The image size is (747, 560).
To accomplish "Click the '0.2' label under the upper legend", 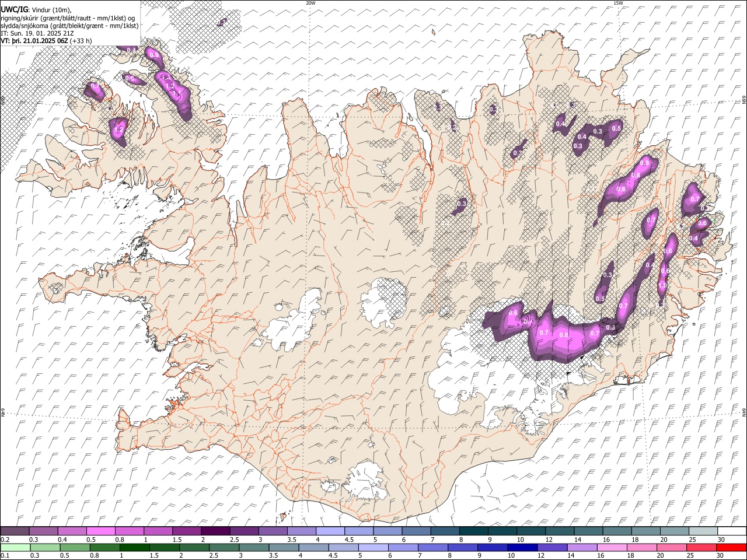I will (x=5, y=540).
